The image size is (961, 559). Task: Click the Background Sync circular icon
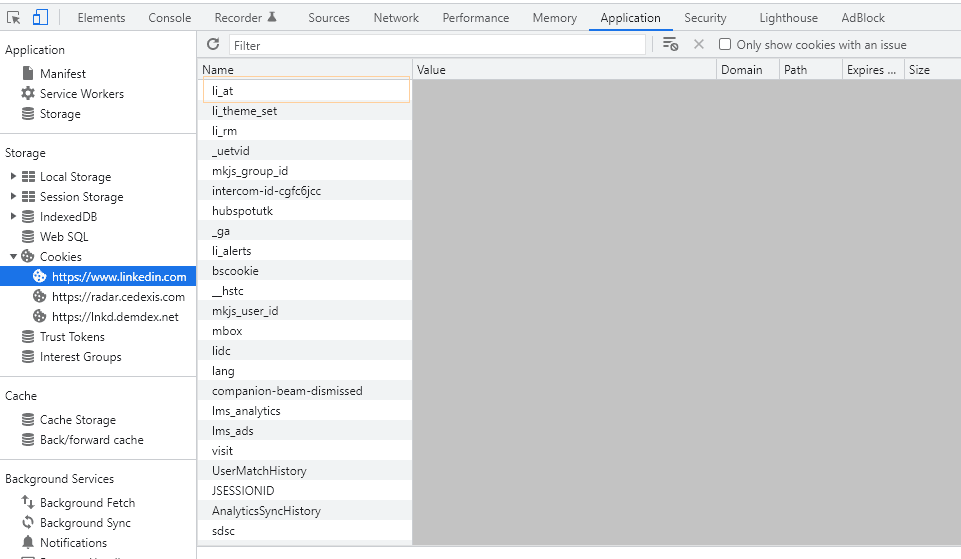(x=28, y=522)
